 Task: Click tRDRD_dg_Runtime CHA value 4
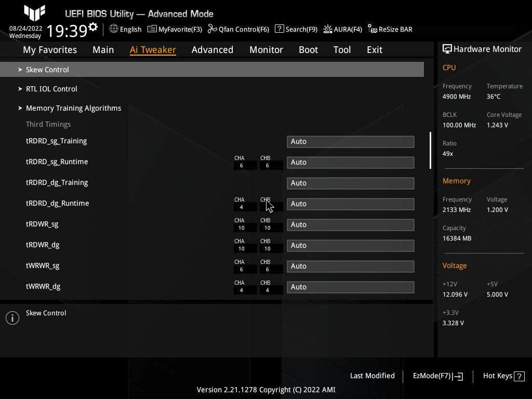241,207
